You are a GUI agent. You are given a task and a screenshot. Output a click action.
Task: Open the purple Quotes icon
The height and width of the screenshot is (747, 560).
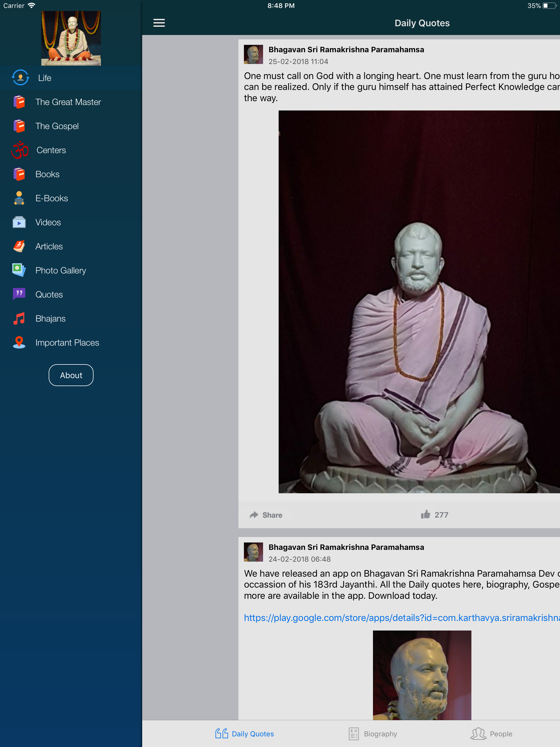[x=19, y=294]
